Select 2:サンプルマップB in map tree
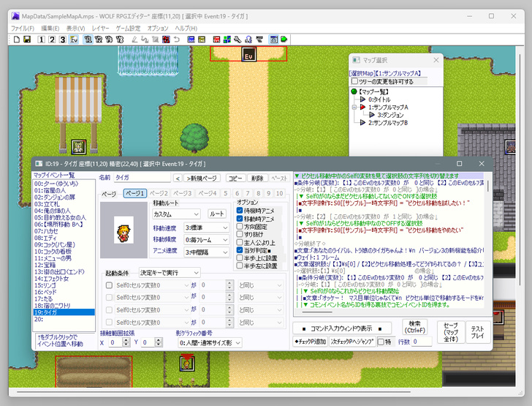Viewport: 532px width, 406px height. [388, 123]
